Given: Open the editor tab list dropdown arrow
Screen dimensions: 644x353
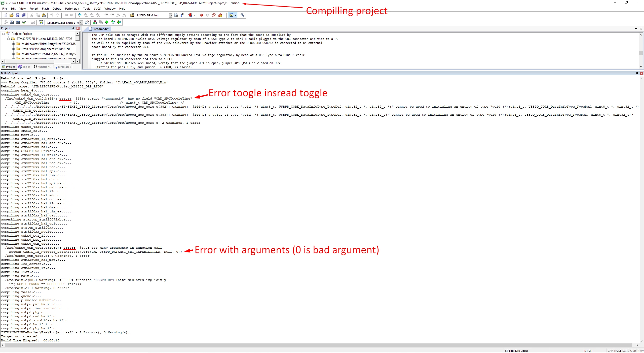Looking at the screenshot, I should tap(636, 29).
